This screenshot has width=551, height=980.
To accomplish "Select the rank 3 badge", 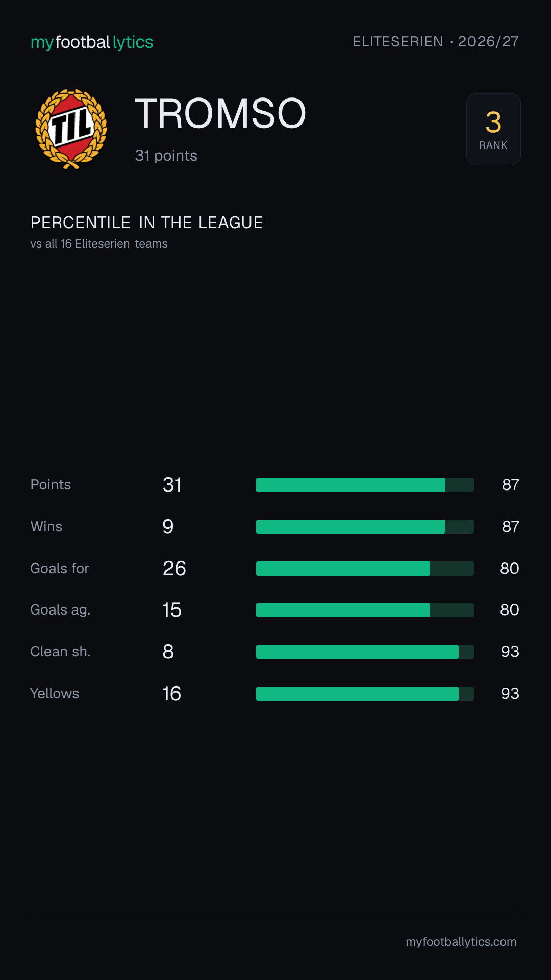I will pos(493,129).
